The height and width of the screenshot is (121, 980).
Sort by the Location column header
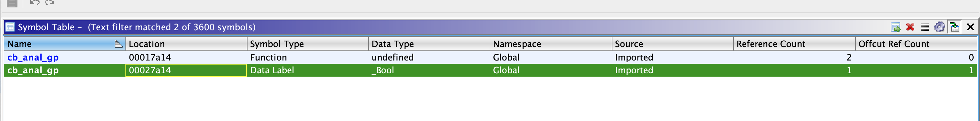186,44
